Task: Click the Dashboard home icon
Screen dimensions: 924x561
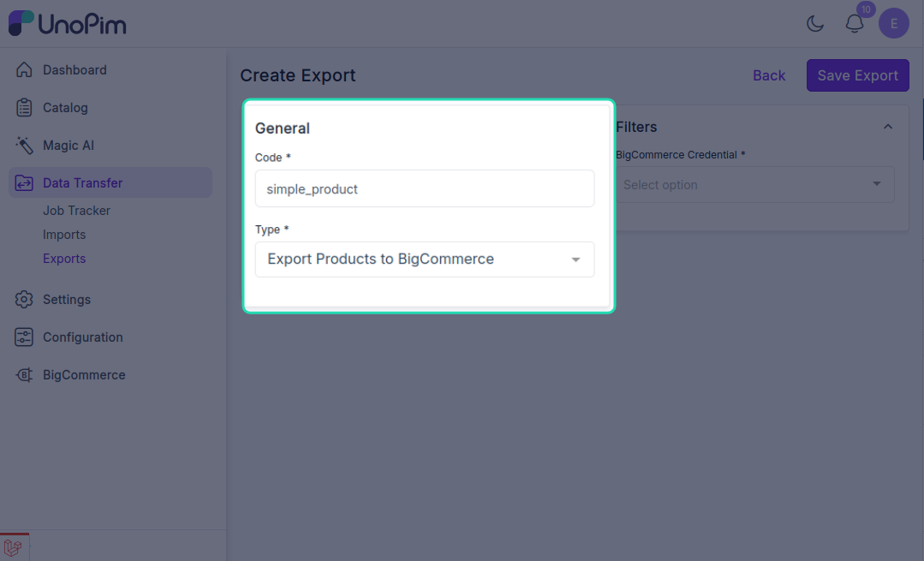Action: (x=24, y=69)
